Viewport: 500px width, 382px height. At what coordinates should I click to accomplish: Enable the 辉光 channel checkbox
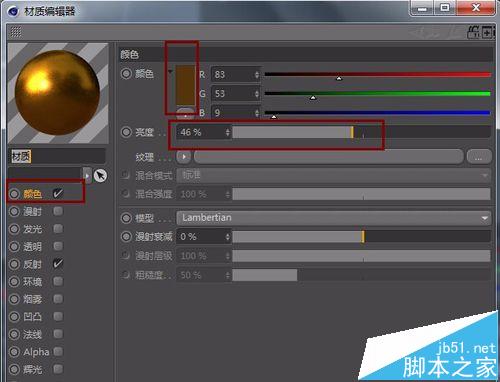[58, 369]
